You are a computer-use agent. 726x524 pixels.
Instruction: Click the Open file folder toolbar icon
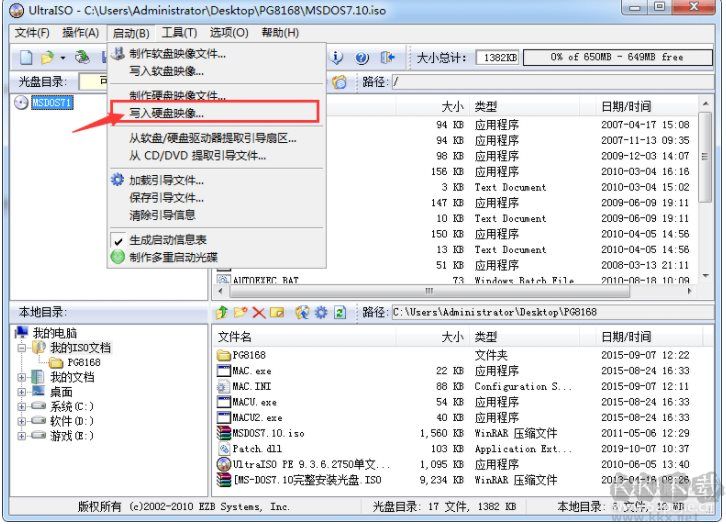tap(47, 57)
